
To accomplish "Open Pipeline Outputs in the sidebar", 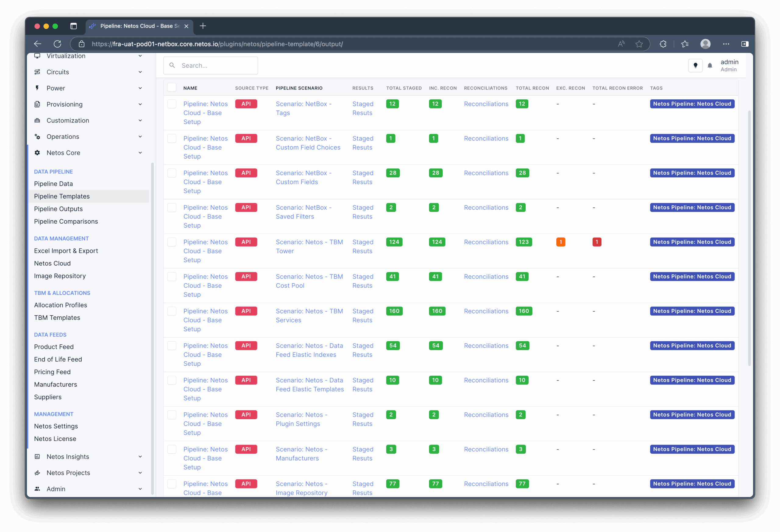I will point(58,209).
